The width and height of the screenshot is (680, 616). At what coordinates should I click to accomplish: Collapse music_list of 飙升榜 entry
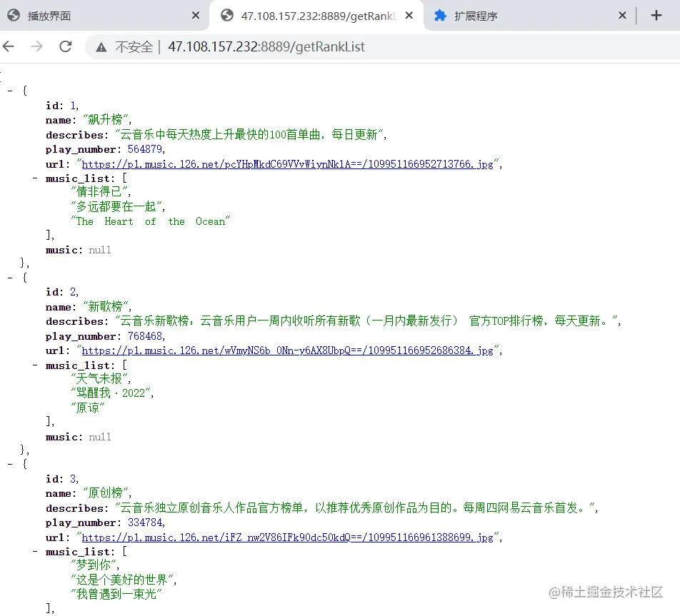35,178
